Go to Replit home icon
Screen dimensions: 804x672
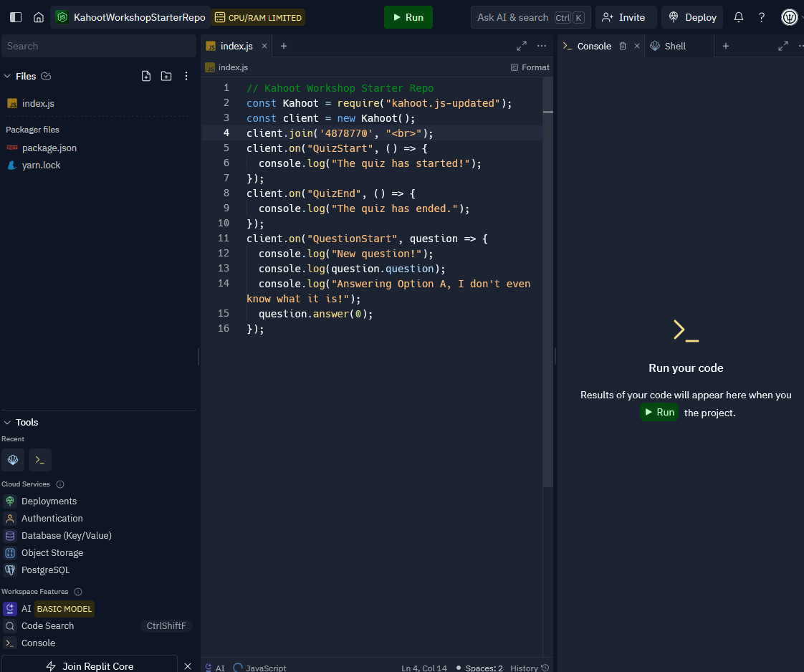click(39, 17)
